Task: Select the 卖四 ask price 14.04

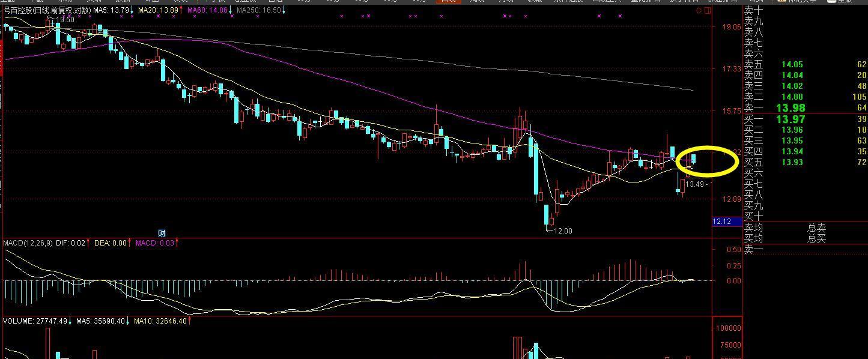Action: (792, 76)
